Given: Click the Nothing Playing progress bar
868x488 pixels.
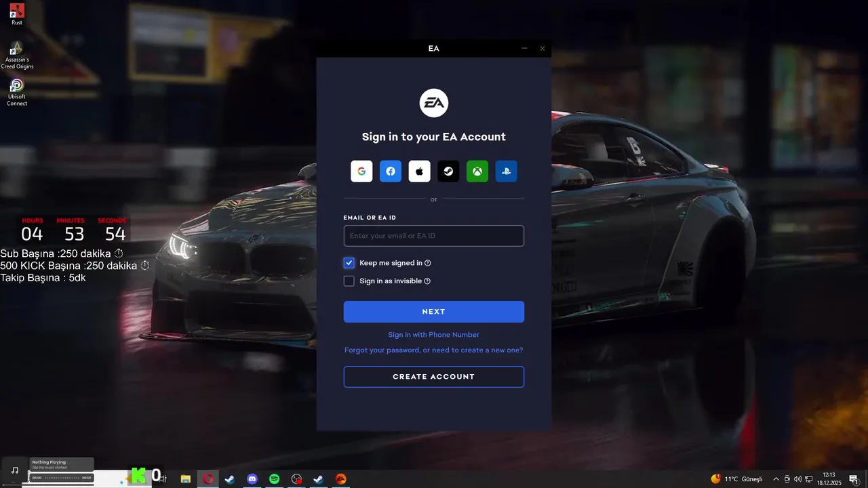Looking at the screenshot, I should [x=62, y=478].
